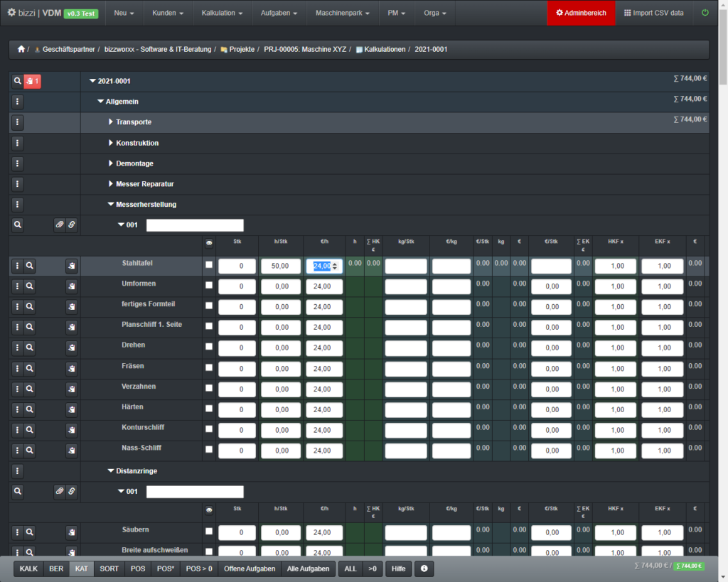Toggle the eye icon in Messerherstellung column header
Image resolution: width=728 pixels, height=582 pixels.
point(208,242)
